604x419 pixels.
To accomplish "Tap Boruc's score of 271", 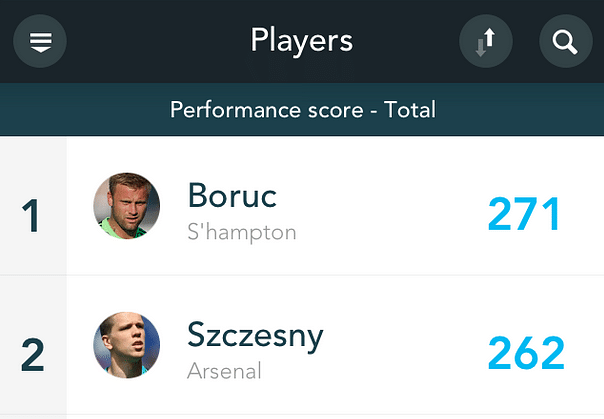I will click(525, 214).
